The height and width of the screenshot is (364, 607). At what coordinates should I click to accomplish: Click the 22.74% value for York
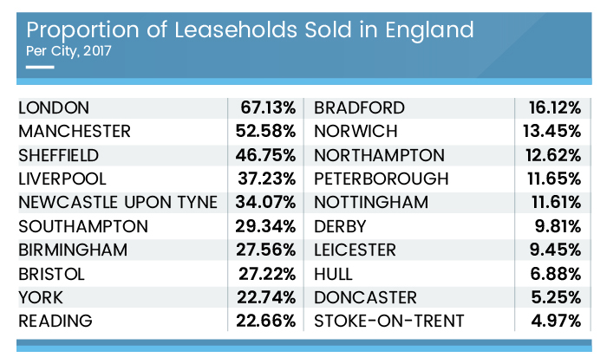[266, 297]
